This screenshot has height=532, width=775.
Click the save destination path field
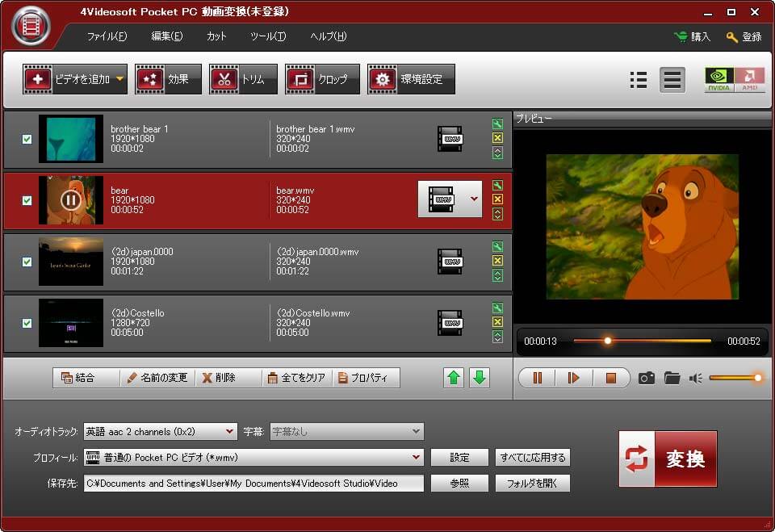point(253,483)
